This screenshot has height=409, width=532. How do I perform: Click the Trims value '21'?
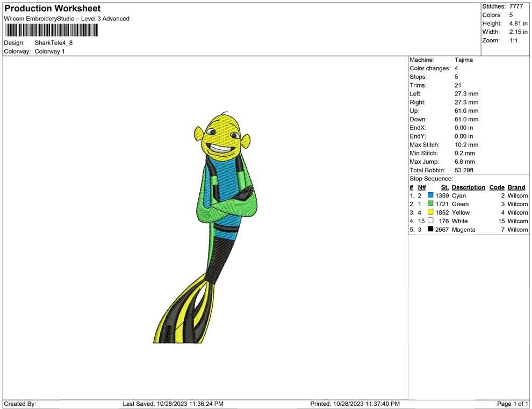click(458, 85)
